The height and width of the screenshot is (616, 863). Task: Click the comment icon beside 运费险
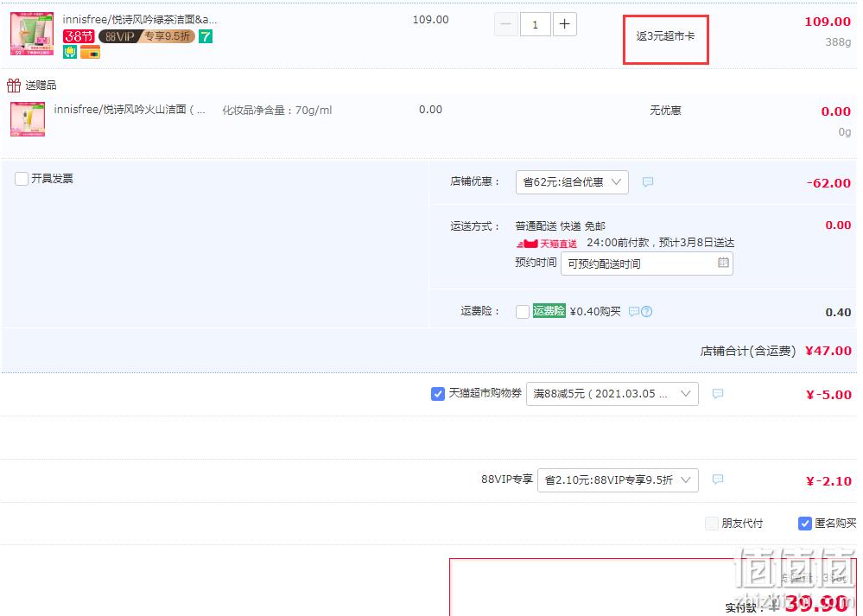tap(634, 312)
